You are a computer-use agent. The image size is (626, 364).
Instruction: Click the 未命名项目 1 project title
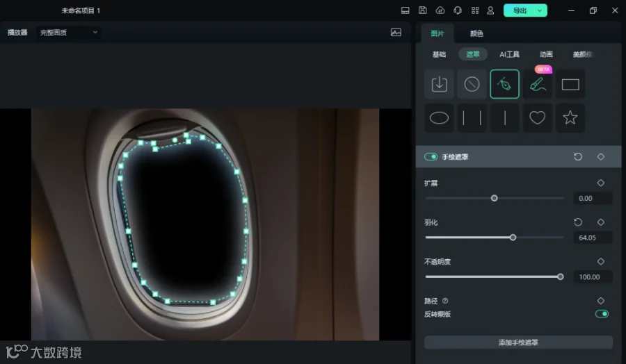click(81, 10)
